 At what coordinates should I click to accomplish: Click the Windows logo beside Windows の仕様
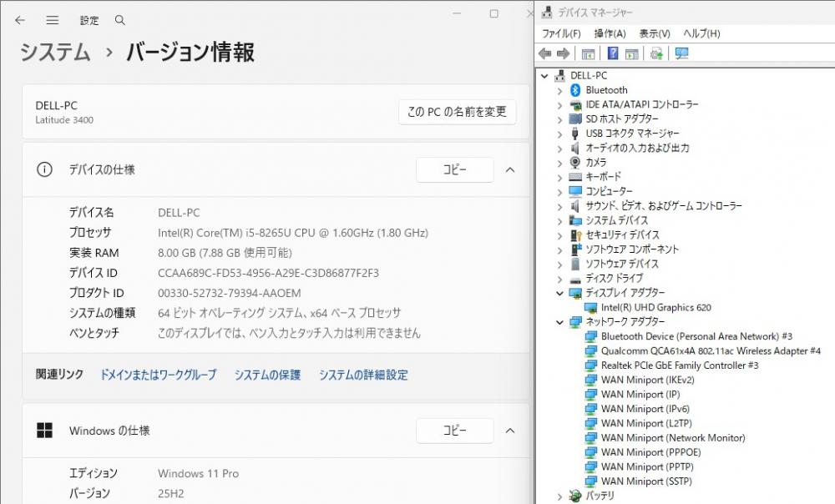(x=44, y=431)
